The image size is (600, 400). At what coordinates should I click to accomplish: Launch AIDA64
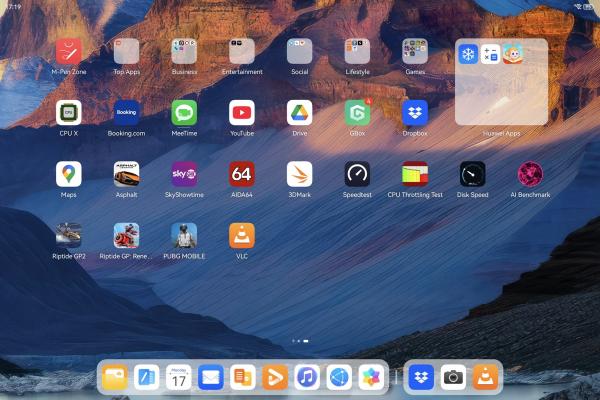click(242, 174)
